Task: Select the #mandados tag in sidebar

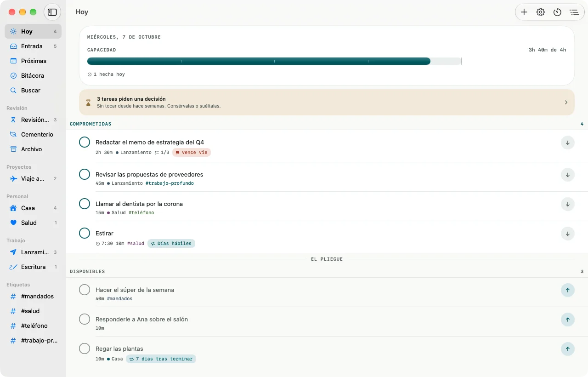Action: [33, 296]
